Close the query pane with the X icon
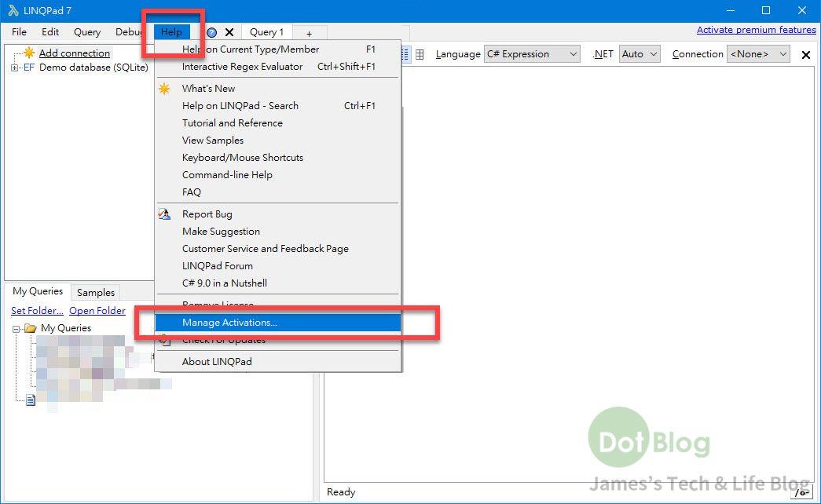 coord(805,55)
